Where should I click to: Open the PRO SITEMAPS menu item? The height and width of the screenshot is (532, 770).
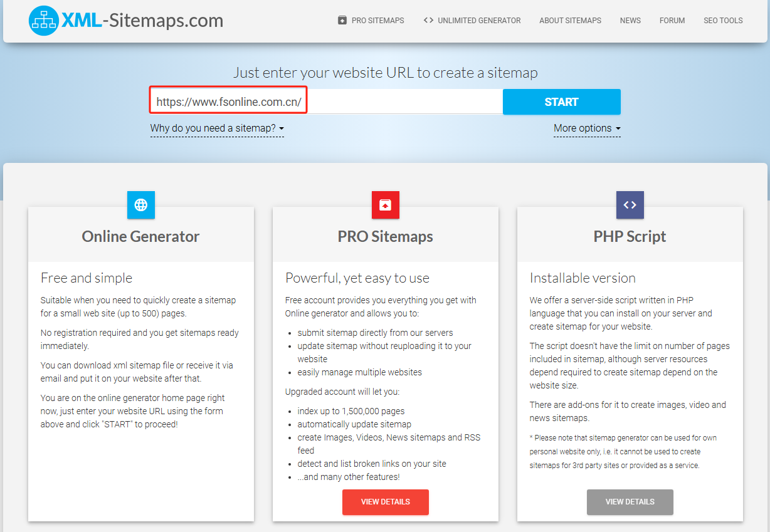tap(371, 21)
